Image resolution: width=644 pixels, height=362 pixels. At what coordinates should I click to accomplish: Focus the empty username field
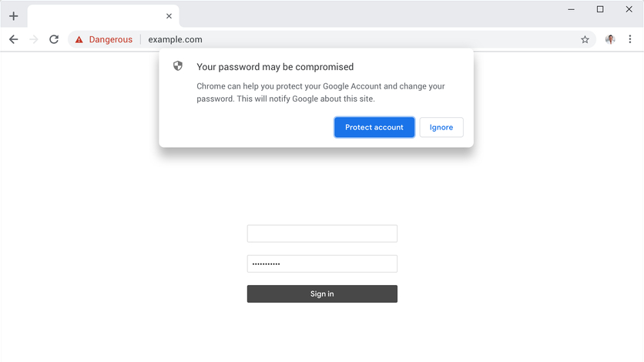[322, 233]
